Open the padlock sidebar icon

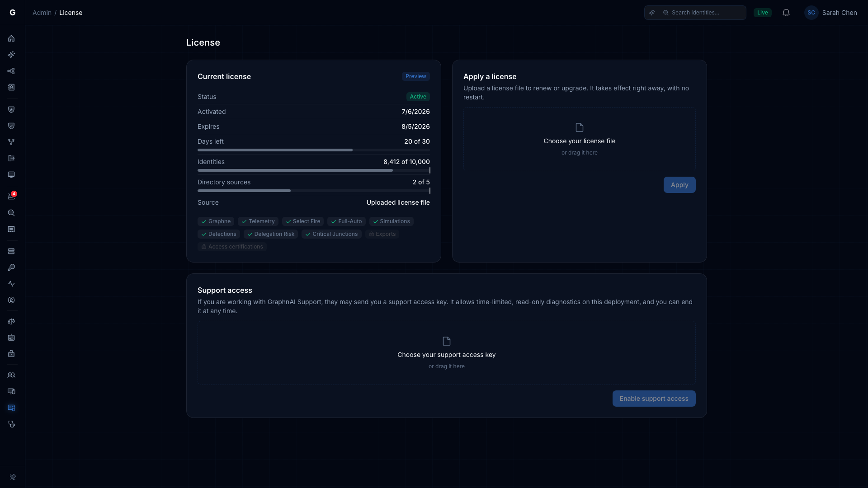(x=11, y=354)
